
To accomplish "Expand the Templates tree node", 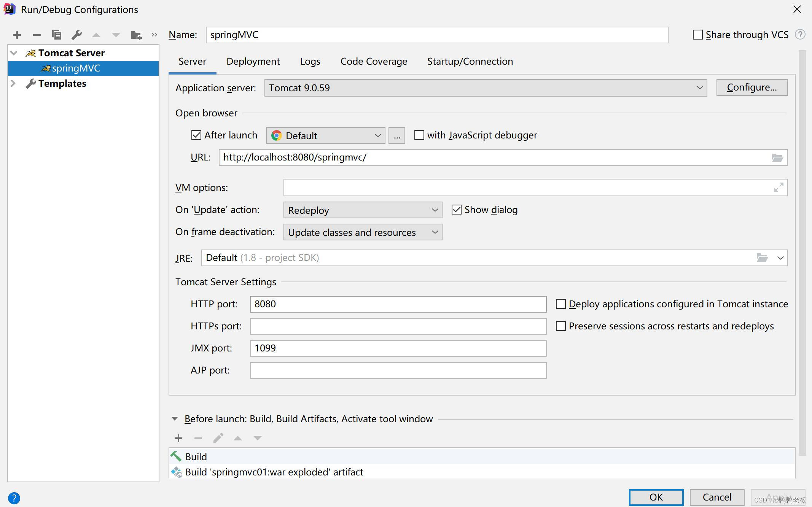I will tap(13, 83).
